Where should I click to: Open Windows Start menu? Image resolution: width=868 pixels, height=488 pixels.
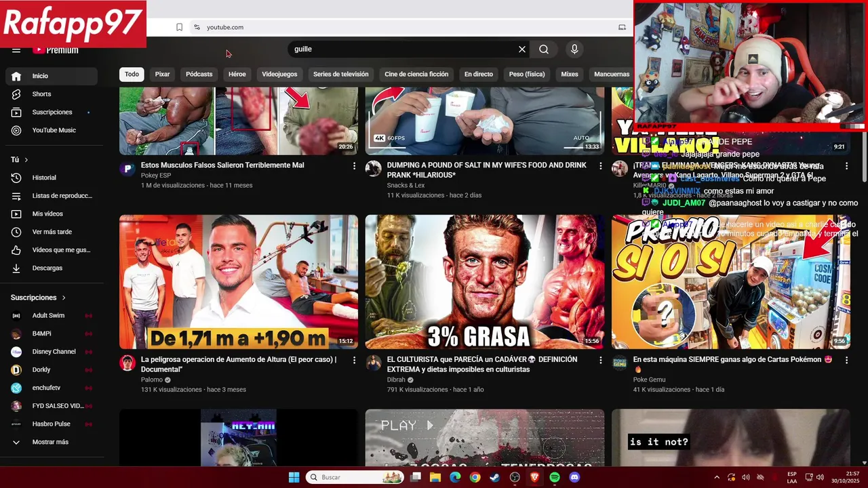(x=294, y=477)
